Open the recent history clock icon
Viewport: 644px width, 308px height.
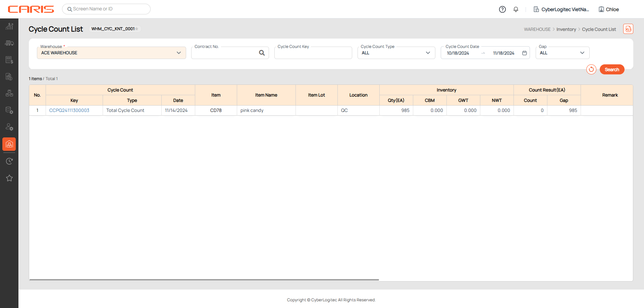tap(9, 161)
